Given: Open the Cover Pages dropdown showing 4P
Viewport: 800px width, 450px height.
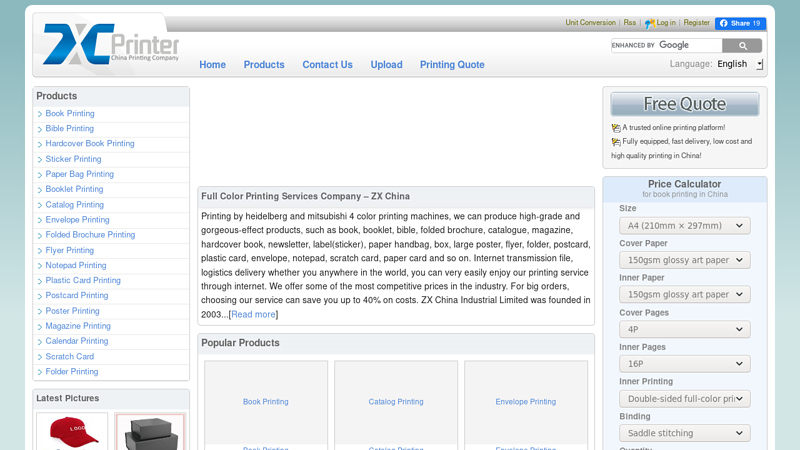Looking at the screenshot, I should point(685,329).
